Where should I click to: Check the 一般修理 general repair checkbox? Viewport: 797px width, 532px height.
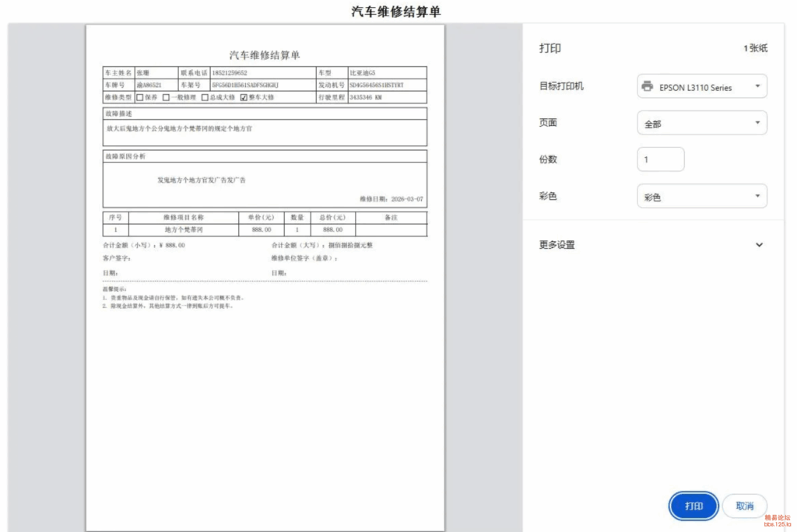click(x=165, y=99)
